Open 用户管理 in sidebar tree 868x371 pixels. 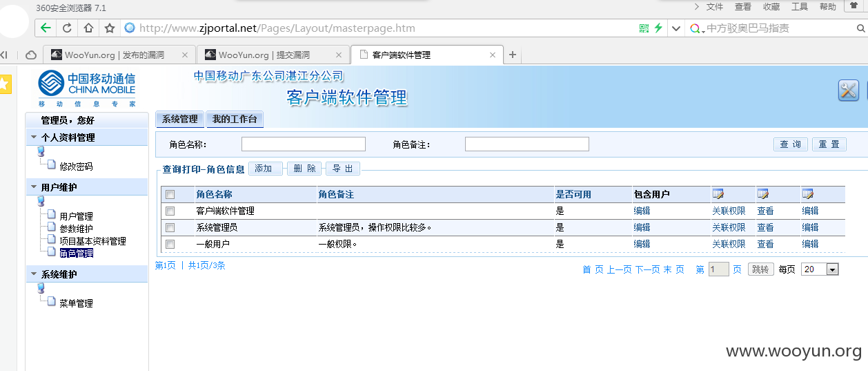click(76, 216)
